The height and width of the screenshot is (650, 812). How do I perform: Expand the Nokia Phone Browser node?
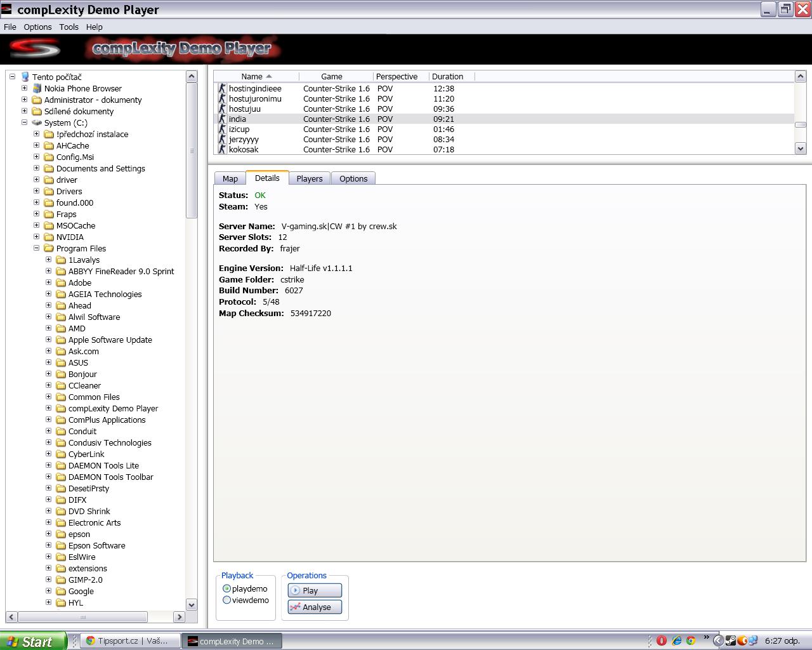pos(24,88)
